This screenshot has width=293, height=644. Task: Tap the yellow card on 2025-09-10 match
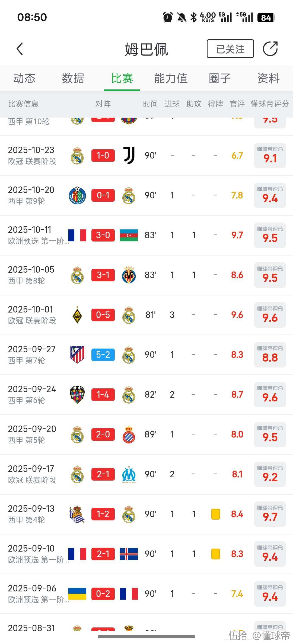point(215,554)
